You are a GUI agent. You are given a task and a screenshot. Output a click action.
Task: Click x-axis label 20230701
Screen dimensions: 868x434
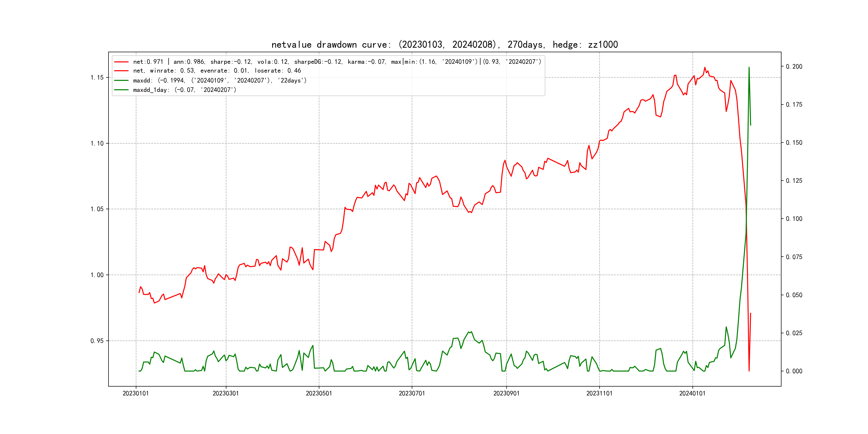click(412, 393)
